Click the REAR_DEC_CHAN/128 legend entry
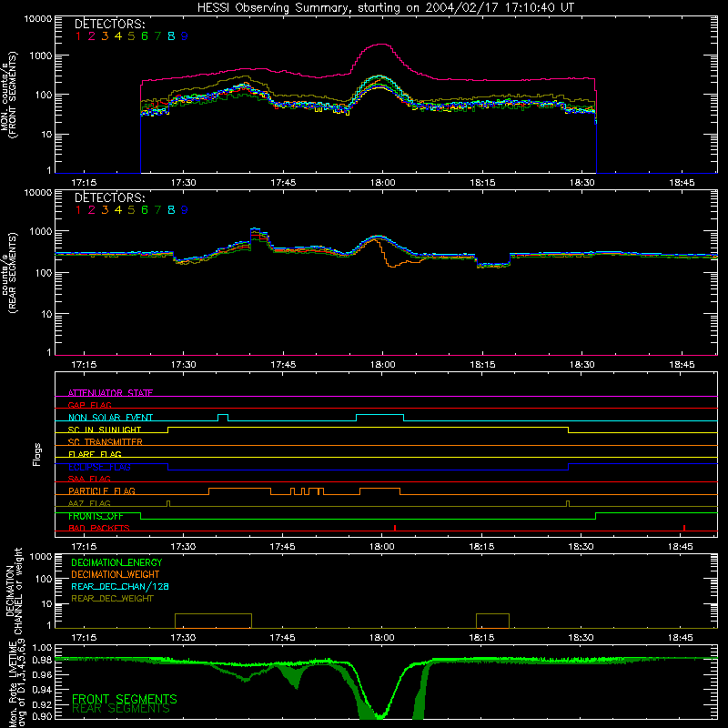 pyautogui.click(x=120, y=586)
